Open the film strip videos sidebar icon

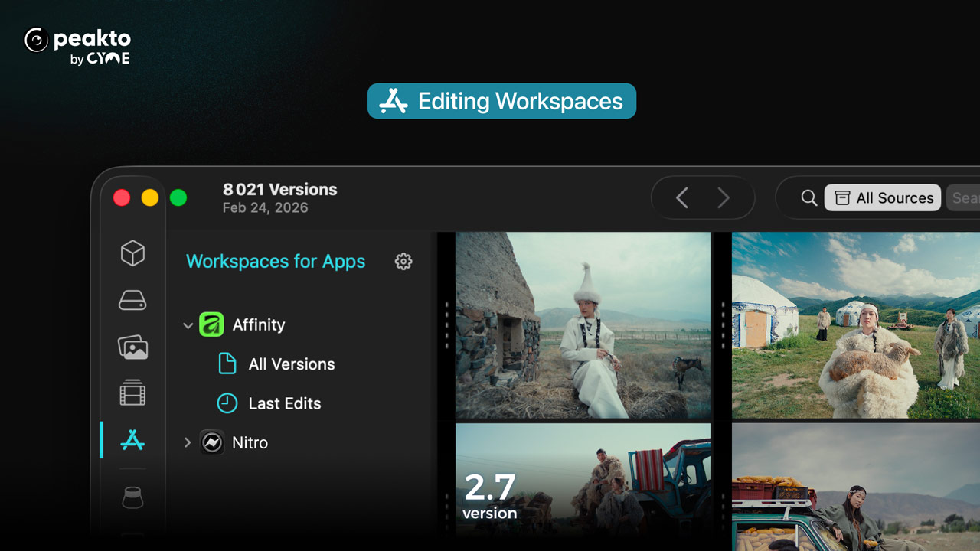[132, 393]
